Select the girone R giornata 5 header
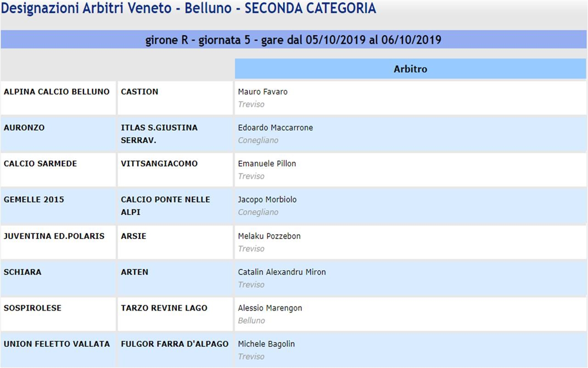The height and width of the screenshot is (368, 588). coord(294,40)
